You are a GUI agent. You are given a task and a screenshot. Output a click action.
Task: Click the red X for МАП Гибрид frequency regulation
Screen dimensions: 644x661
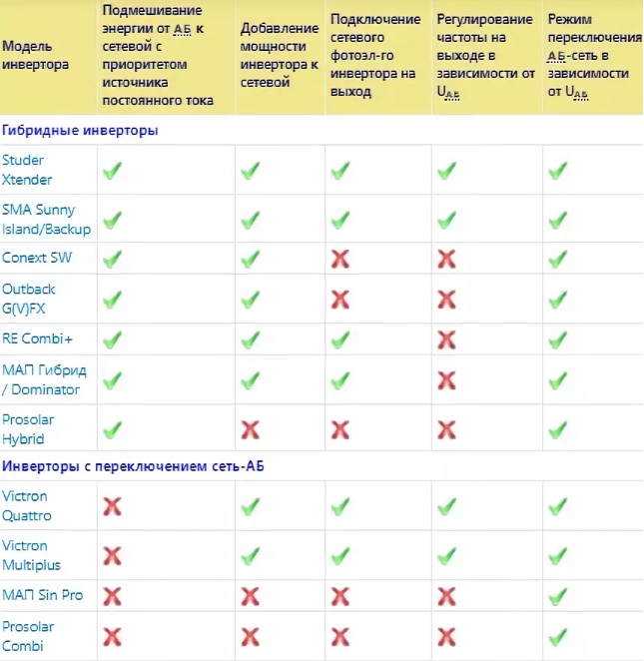pyautogui.click(x=446, y=380)
